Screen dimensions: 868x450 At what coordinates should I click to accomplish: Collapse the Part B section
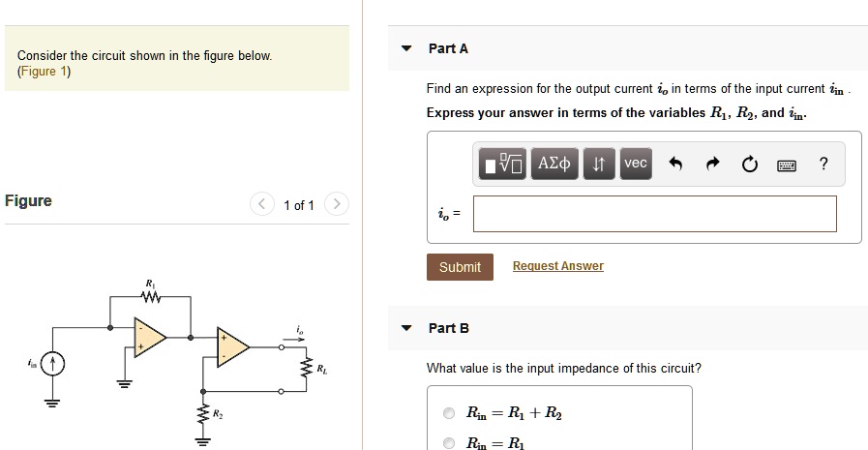(406, 328)
